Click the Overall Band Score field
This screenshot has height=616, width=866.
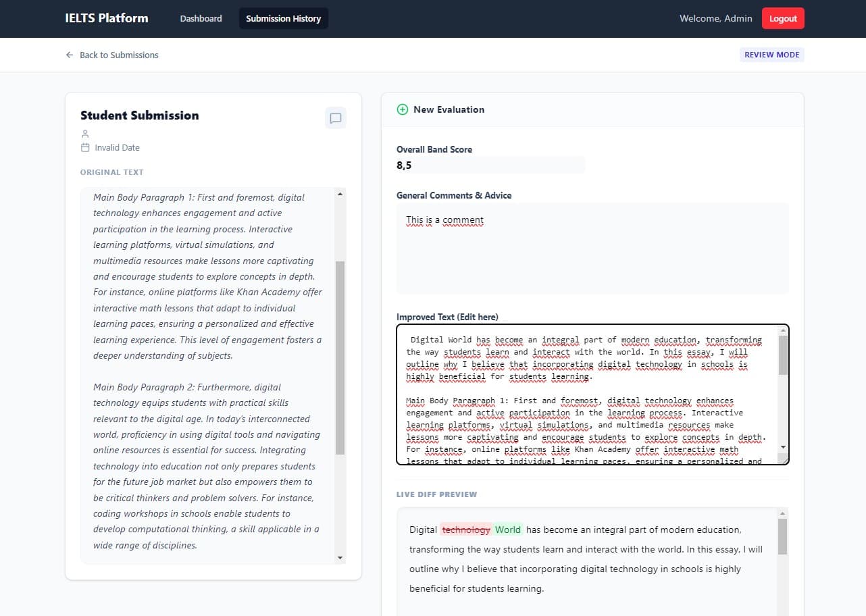(x=490, y=165)
